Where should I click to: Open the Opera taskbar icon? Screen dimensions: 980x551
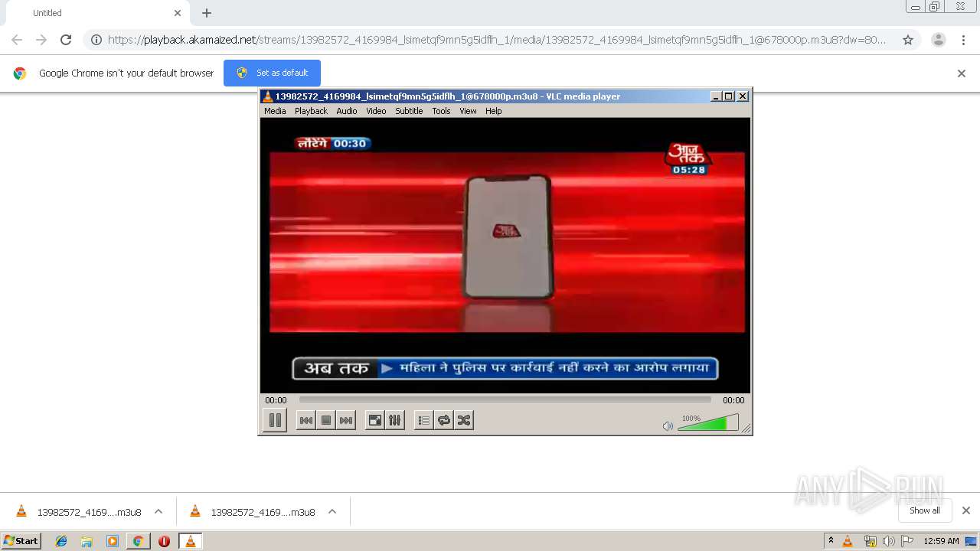click(164, 541)
